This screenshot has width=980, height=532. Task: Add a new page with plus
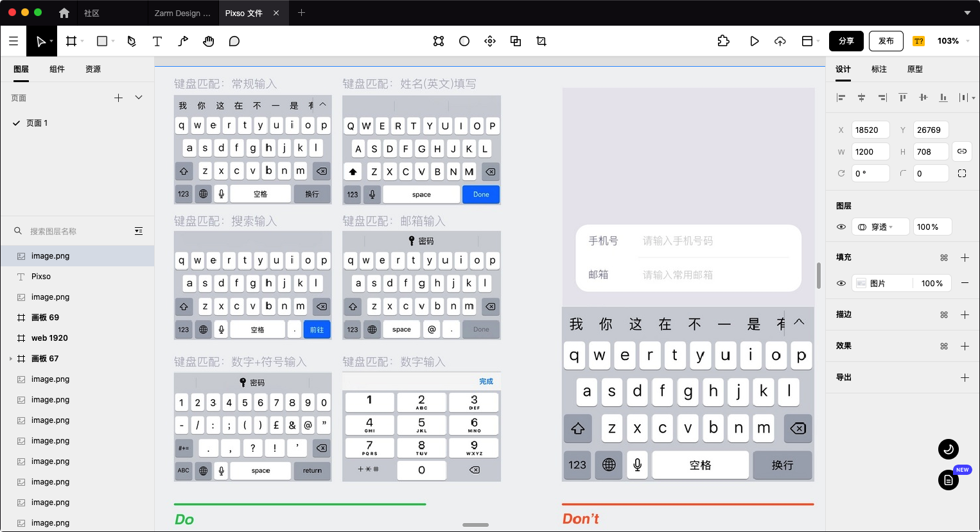click(x=118, y=98)
